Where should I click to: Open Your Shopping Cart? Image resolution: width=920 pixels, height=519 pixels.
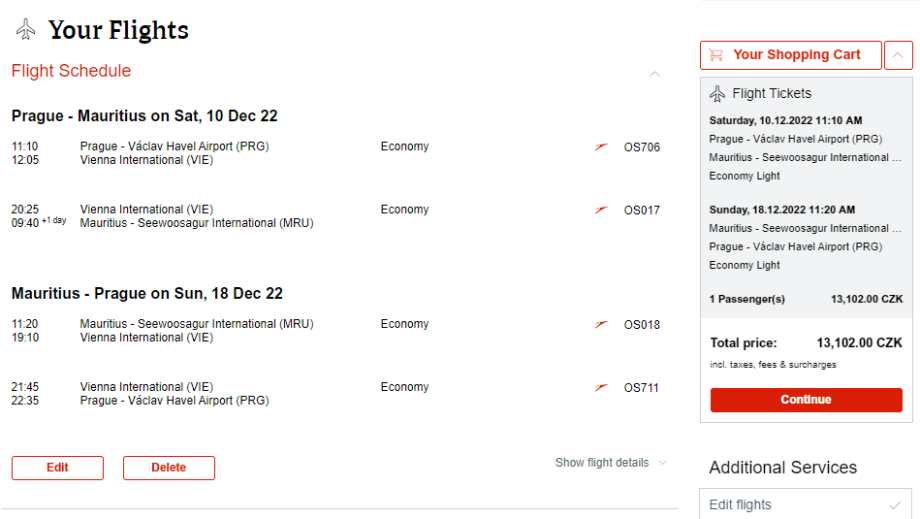point(796,55)
